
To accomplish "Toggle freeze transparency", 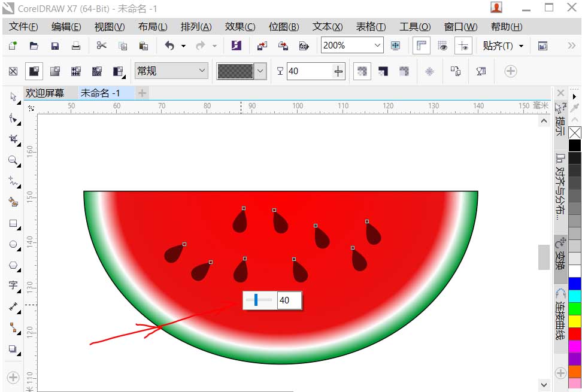I will point(429,71).
